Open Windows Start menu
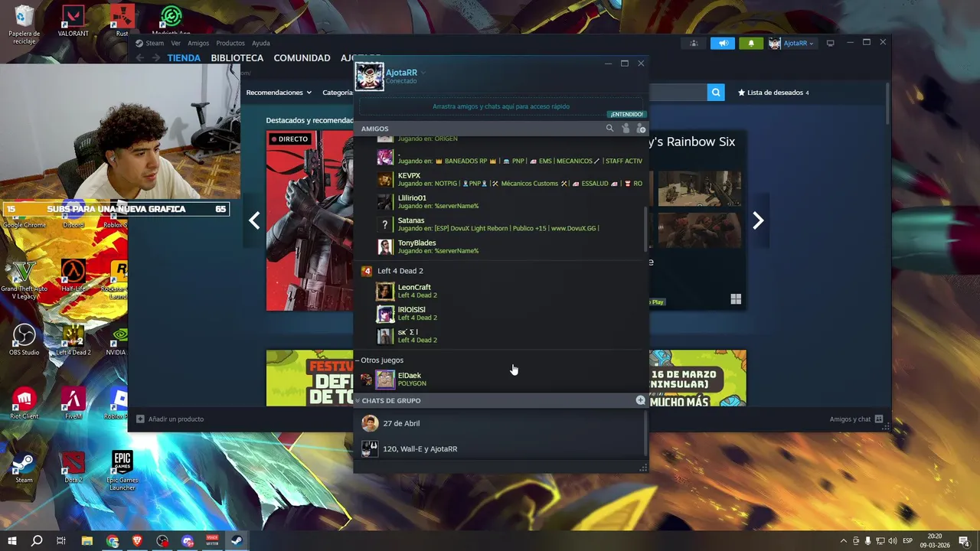Screen dimensions: 980x551 [12, 541]
